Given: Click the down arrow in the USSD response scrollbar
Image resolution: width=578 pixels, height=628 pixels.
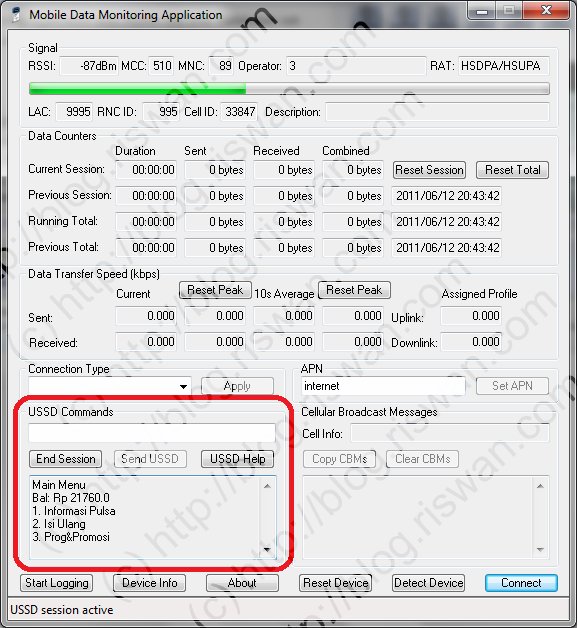Looking at the screenshot, I should coord(267,550).
